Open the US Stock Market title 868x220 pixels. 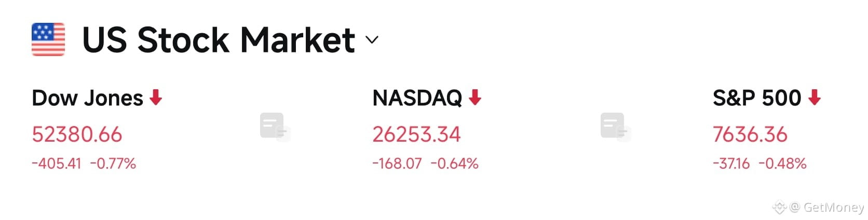(219, 40)
